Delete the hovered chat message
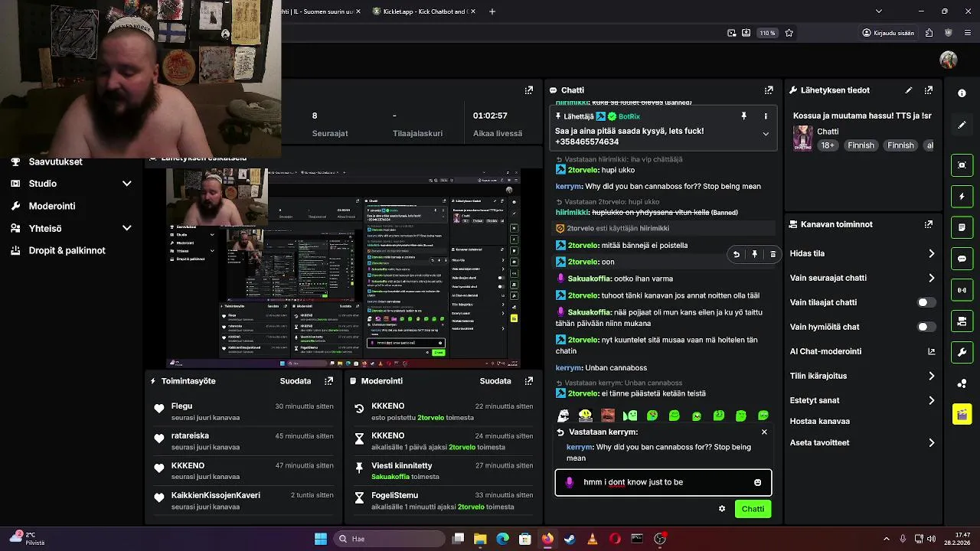The width and height of the screenshot is (980, 551). click(773, 254)
